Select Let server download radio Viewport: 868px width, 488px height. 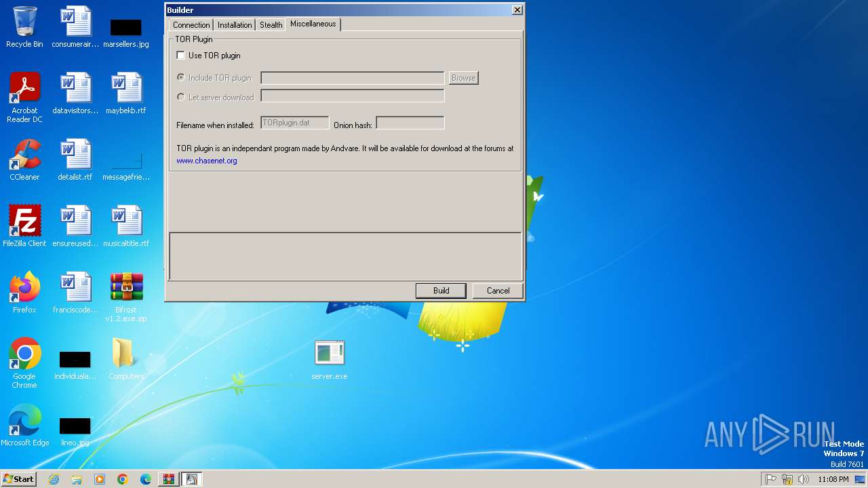181,98
